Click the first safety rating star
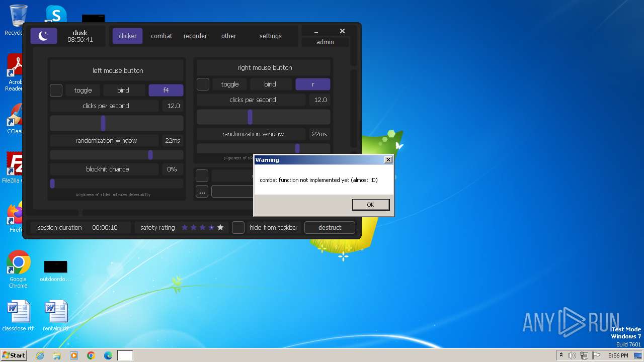This screenshot has width=644, height=362. point(185,227)
